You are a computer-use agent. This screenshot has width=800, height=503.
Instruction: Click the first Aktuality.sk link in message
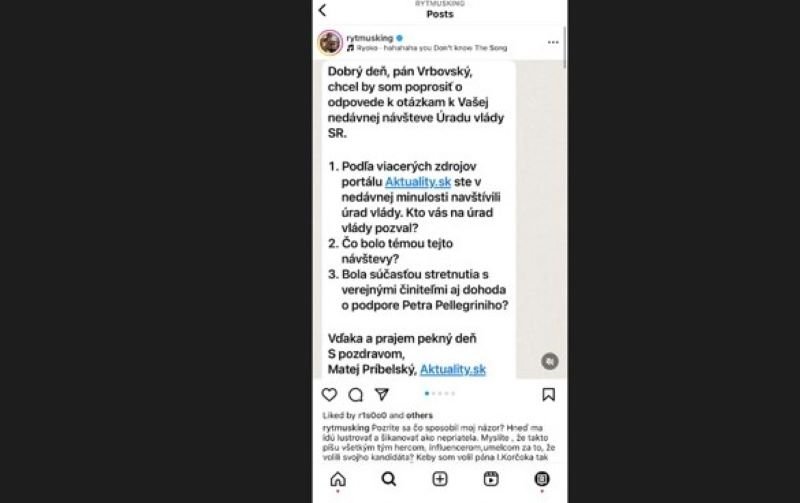coord(418,182)
